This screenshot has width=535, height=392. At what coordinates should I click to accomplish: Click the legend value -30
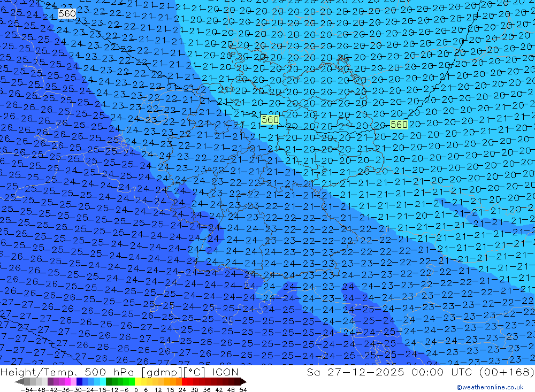[75, 390]
